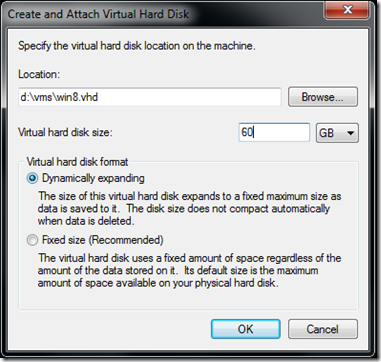381x362 pixels.
Task: Click the 'Virtual hard disk size:' label
Action: [65, 133]
